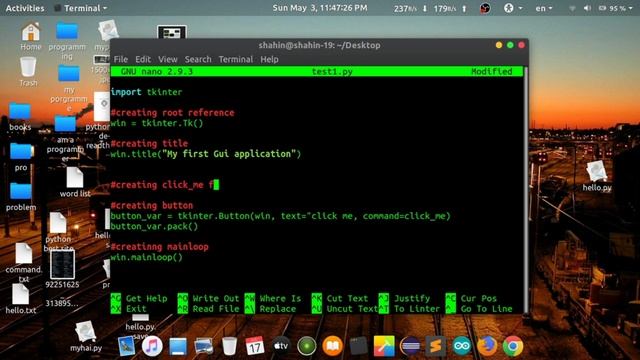Select the 'books' folder on desktop
Screen dimensions: 640x360
click(x=20, y=116)
